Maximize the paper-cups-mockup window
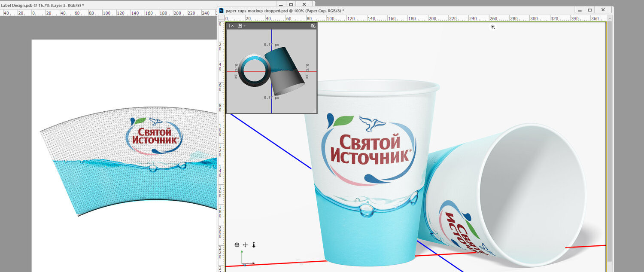Screen dimensions: 644x272 pyautogui.click(x=590, y=10)
